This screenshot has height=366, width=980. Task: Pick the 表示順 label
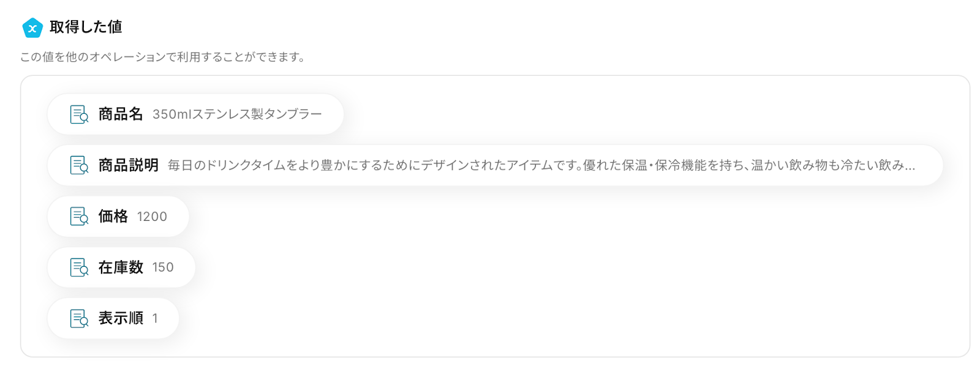click(x=121, y=318)
